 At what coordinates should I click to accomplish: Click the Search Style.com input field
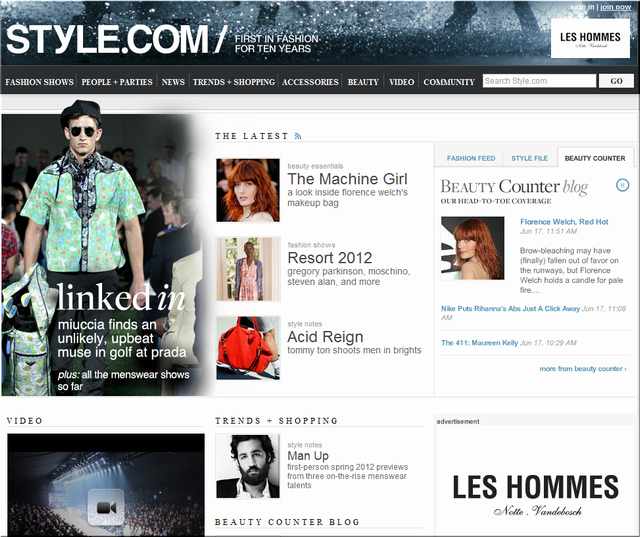point(538,82)
